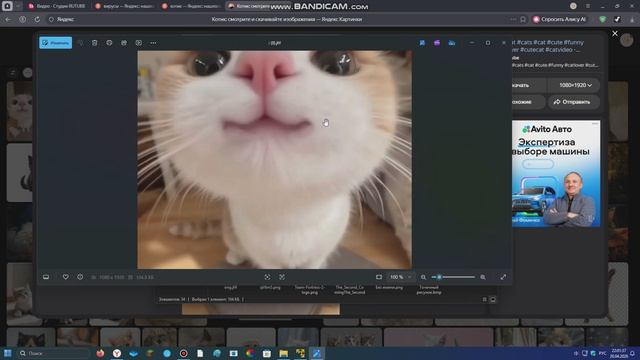
Task: Delete the photo using the trash icon
Action: 94,43
